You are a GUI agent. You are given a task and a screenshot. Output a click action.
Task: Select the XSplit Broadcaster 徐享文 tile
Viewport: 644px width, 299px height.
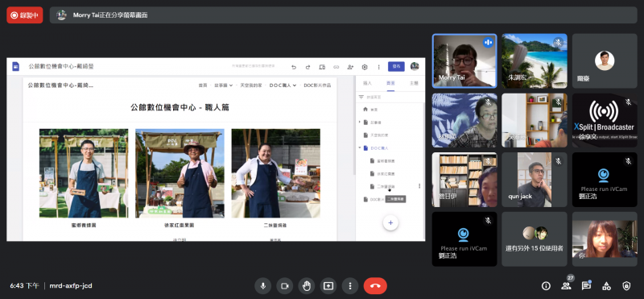[x=605, y=120]
